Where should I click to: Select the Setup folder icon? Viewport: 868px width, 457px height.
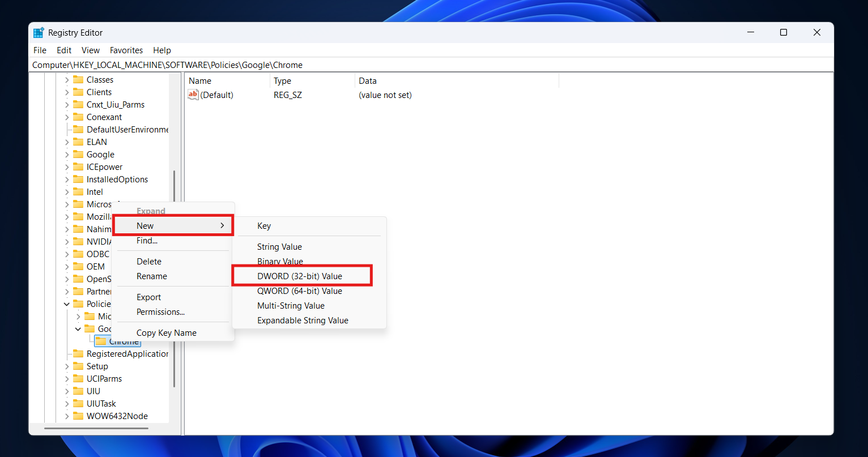point(78,366)
